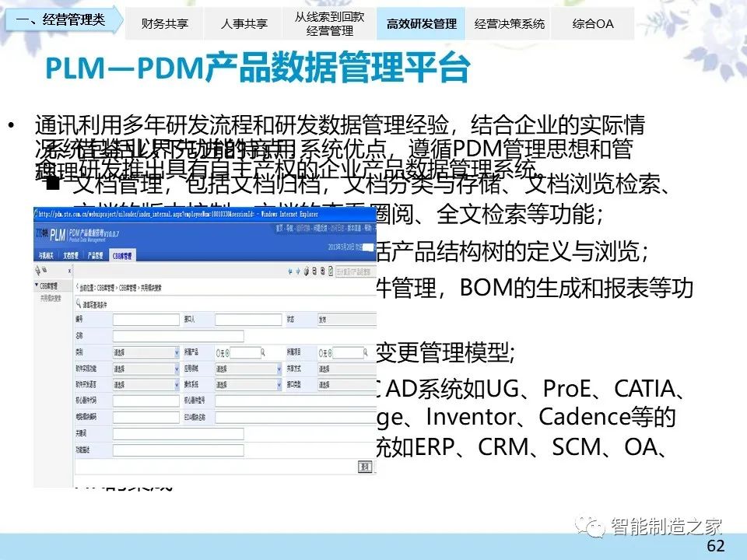
Task: Click the 所属项目 text input
Action: pyautogui.click(x=349, y=353)
